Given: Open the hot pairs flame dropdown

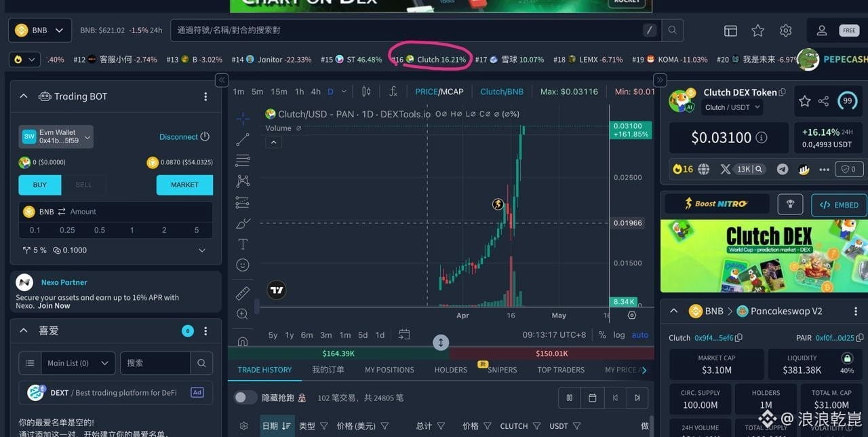Looking at the screenshot, I should pyautogui.click(x=24, y=60).
